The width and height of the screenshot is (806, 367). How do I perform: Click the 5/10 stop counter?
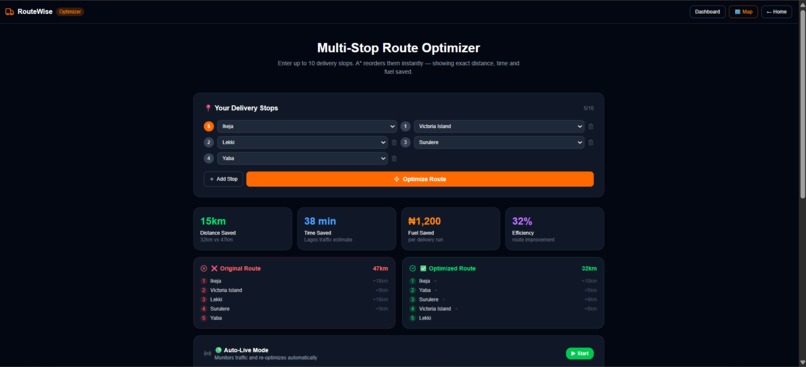point(589,108)
